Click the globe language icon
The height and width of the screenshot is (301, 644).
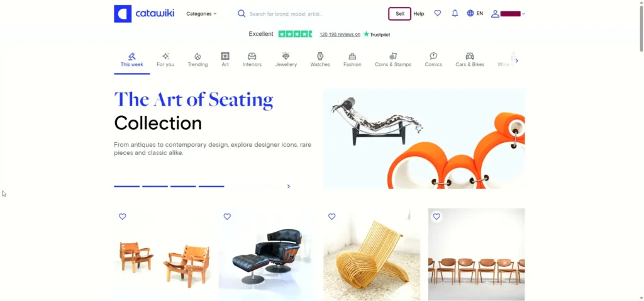(470, 13)
